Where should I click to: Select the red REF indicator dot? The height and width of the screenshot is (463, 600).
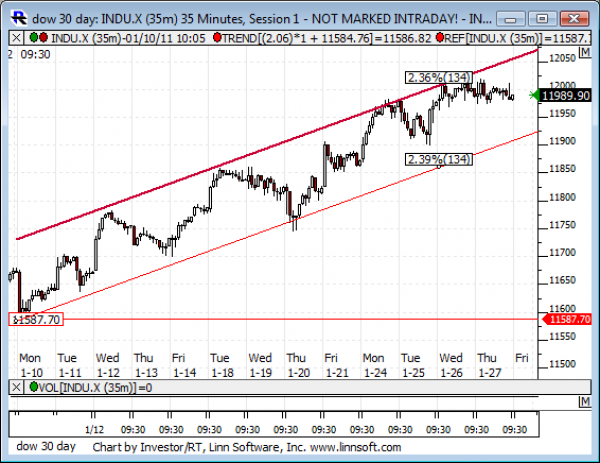tap(439, 37)
